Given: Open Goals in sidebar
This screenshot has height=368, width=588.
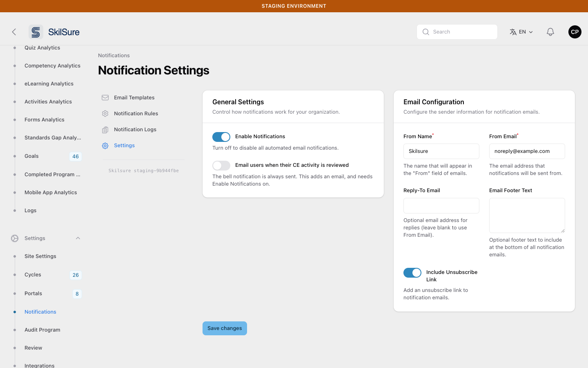Looking at the screenshot, I should (x=31, y=156).
